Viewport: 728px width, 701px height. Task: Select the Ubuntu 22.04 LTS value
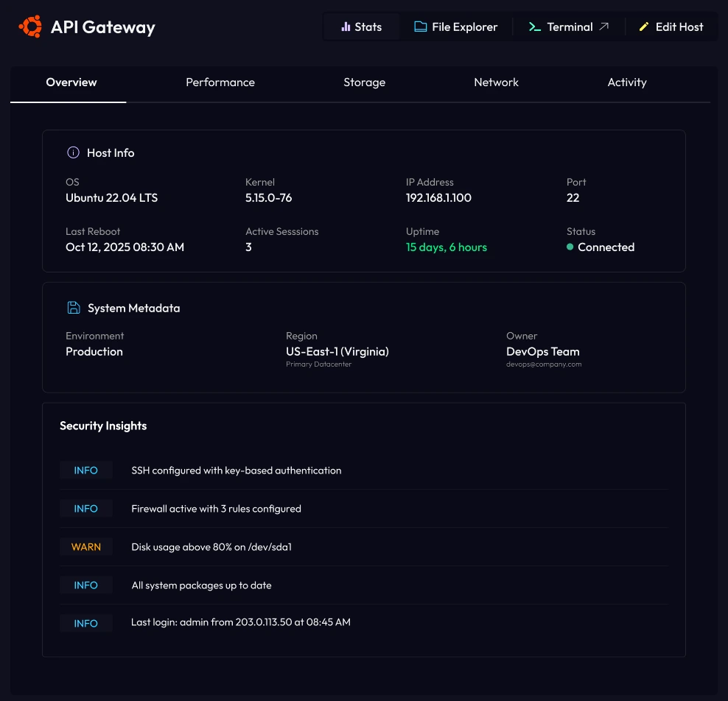[x=111, y=197]
